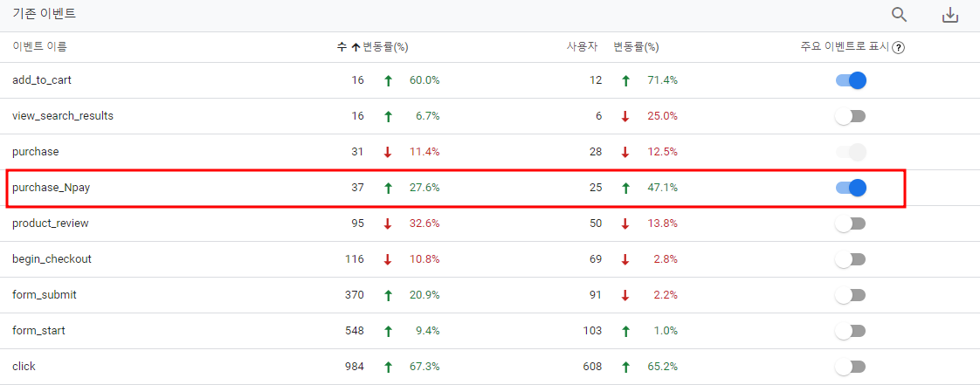
Task: Click the 9.4% change for form_start
Action: click(x=428, y=331)
